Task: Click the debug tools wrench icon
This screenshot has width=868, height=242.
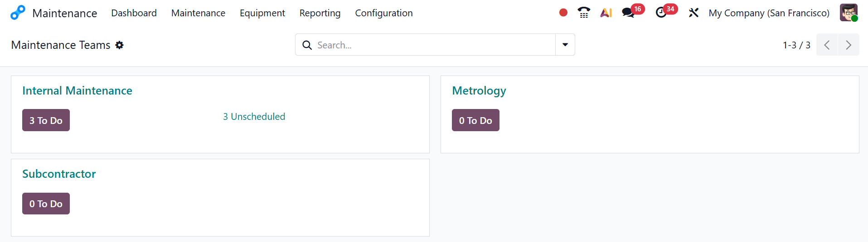Action: tap(693, 13)
